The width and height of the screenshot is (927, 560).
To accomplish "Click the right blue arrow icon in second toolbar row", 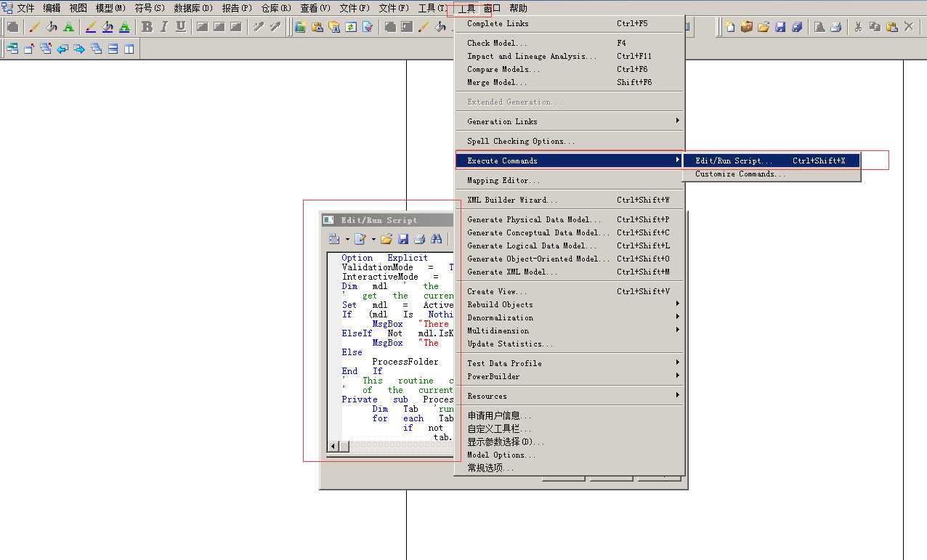I will (79, 49).
